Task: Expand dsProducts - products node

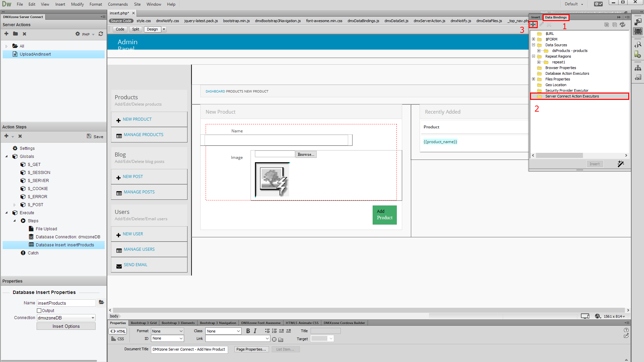Action: coord(539,51)
